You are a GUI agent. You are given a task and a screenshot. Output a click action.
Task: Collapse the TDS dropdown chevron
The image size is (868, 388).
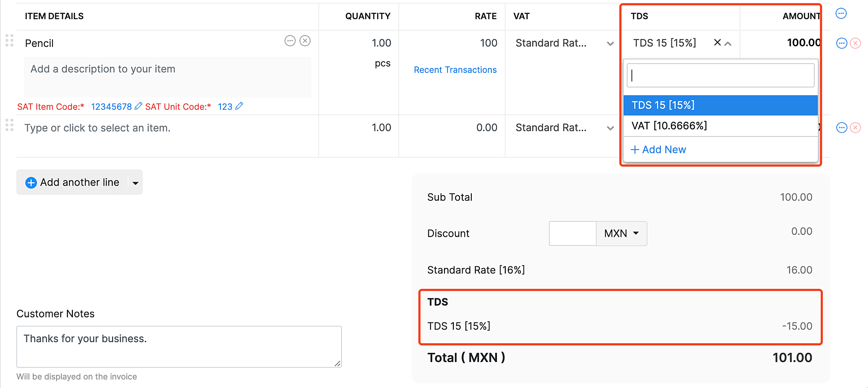coord(728,43)
